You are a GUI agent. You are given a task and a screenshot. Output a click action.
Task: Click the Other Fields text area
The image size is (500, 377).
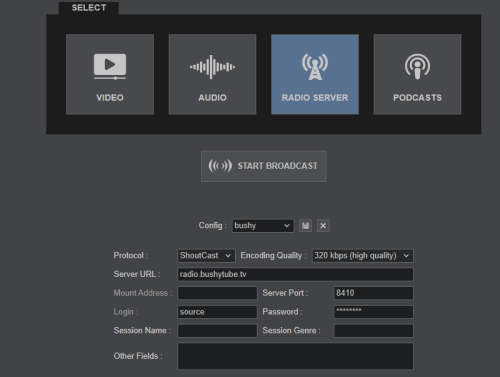point(295,356)
